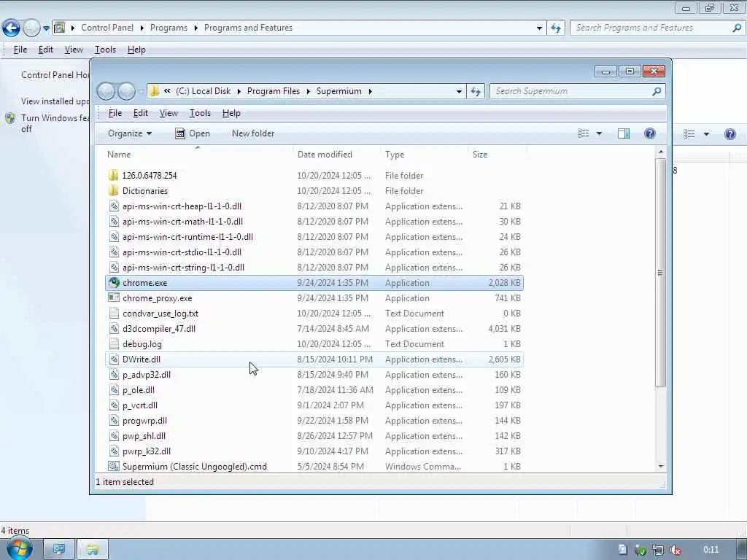Click the DWrite.dll file icon

[x=114, y=359]
